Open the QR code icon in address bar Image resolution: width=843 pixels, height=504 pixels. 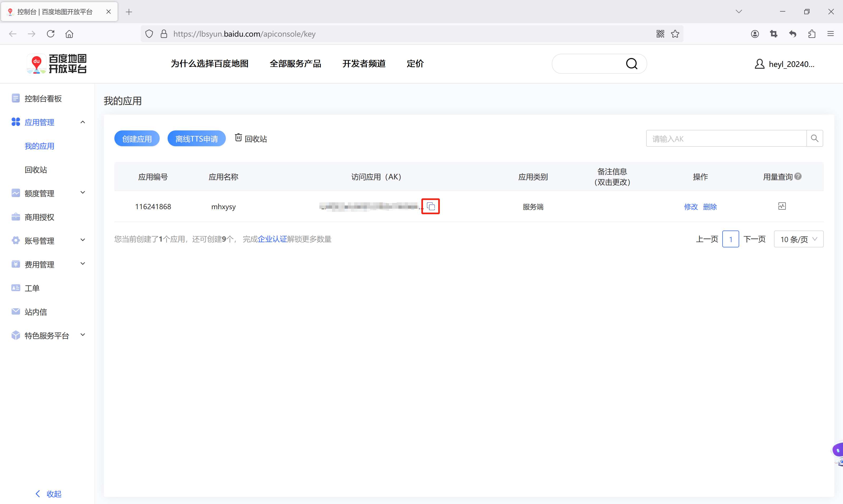[660, 34]
